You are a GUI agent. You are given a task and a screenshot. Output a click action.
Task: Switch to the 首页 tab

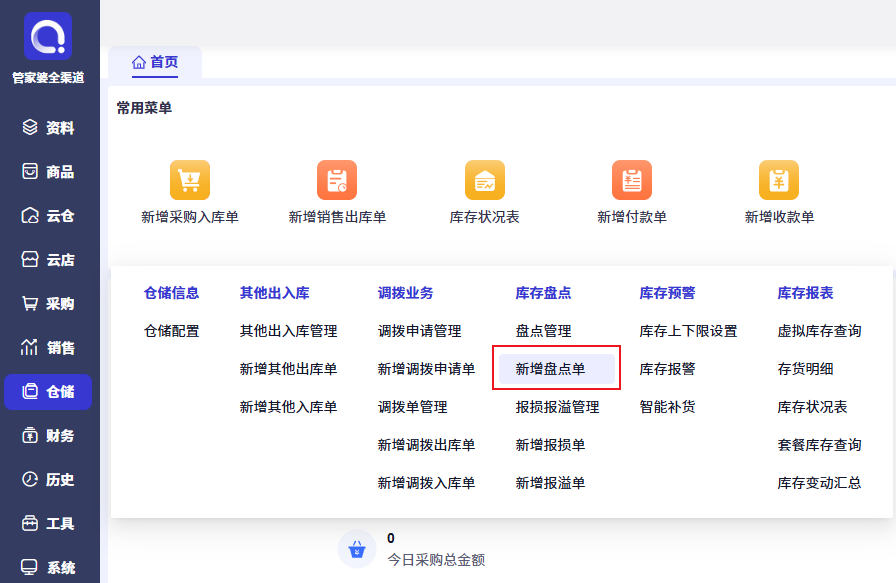click(155, 62)
